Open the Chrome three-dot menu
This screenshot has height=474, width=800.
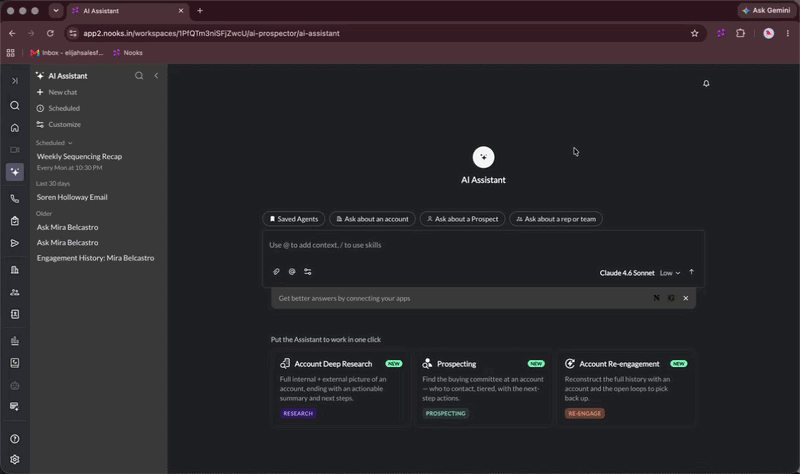[x=788, y=33]
